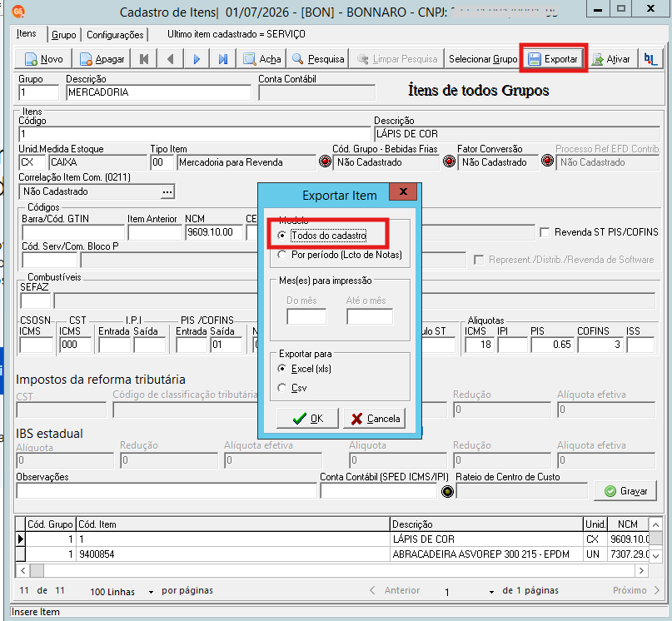Click the Até o mês input field
672x621 pixels.
tap(370, 316)
